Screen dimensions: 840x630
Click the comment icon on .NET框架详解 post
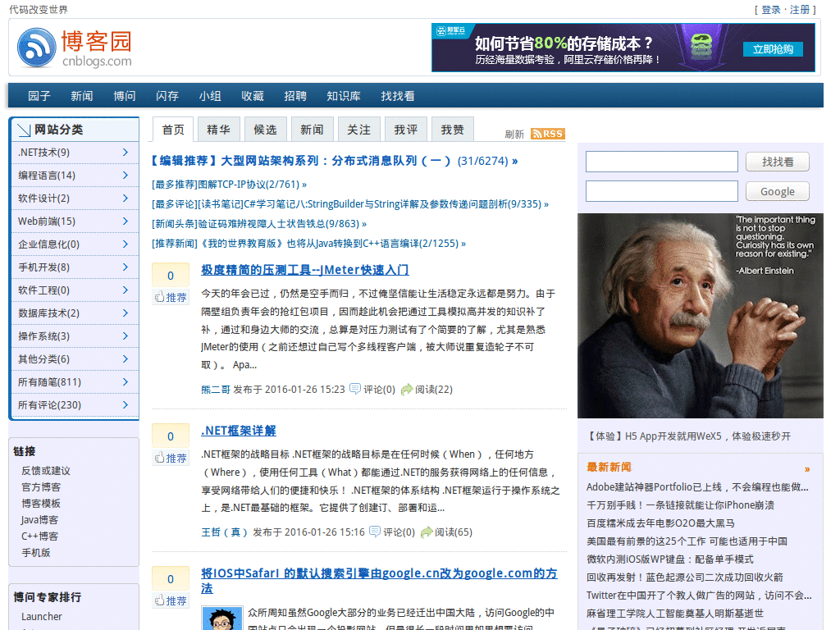tap(375, 532)
